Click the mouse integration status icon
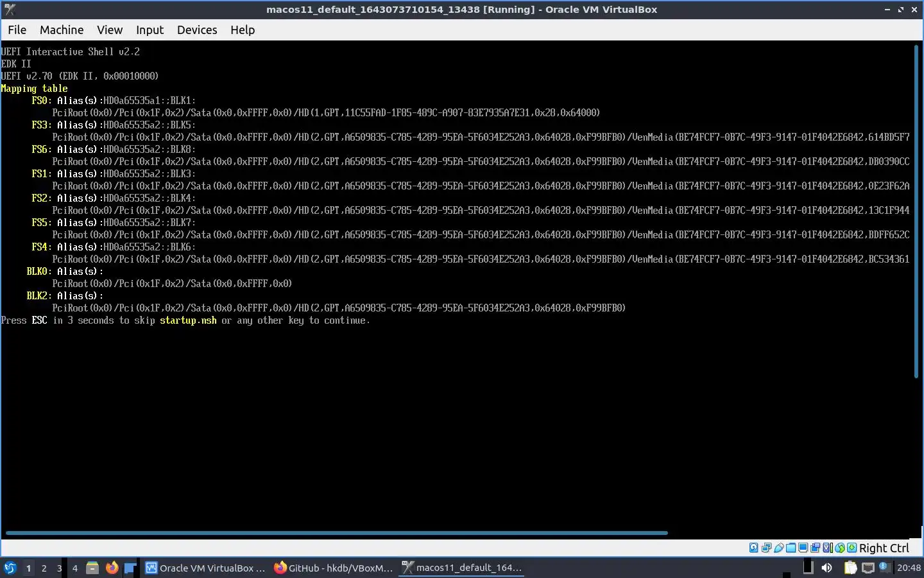 click(840, 548)
